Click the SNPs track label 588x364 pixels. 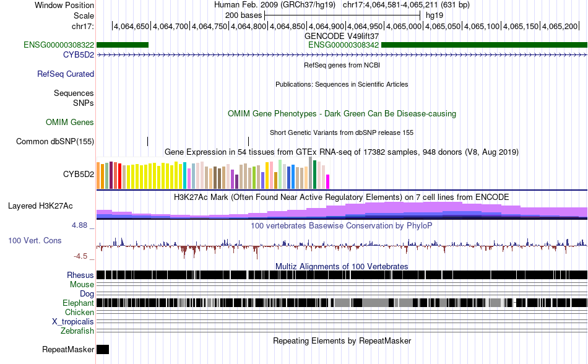click(x=84, y=103)
